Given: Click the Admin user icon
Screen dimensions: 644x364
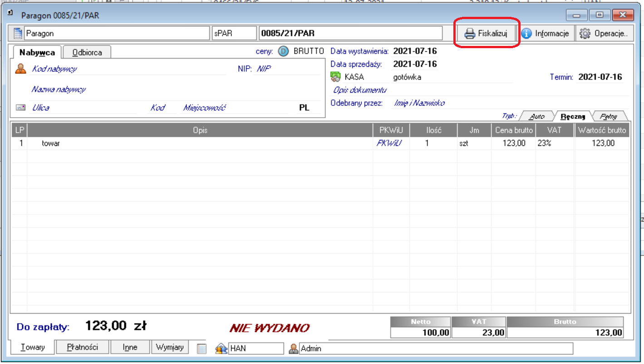Looking at the screenshot, I should click(x=294, y=349).
